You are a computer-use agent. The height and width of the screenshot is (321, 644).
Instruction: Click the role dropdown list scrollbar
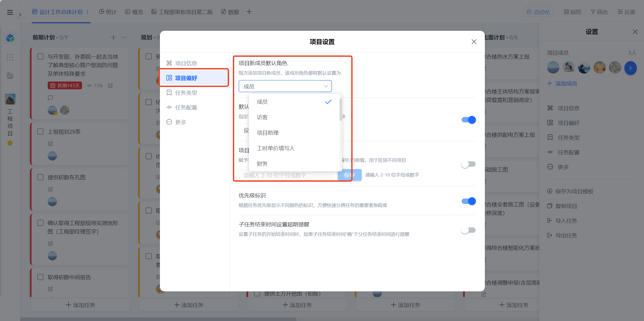click(x=340, y=110)
